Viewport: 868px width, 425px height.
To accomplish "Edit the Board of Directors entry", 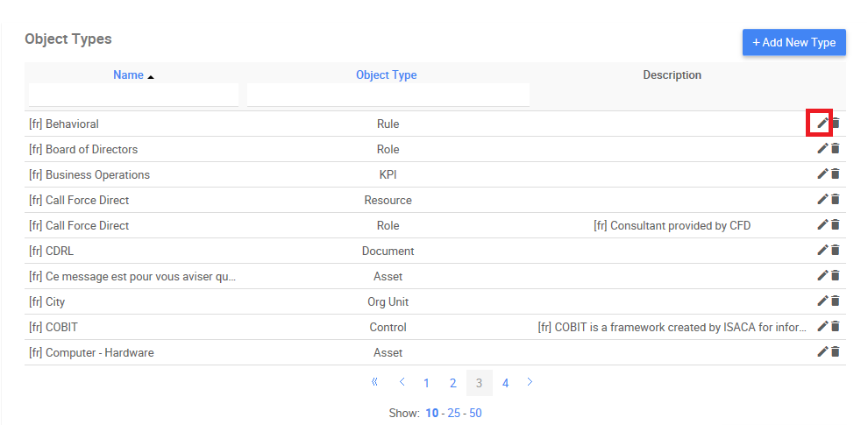I will point(822,149).
